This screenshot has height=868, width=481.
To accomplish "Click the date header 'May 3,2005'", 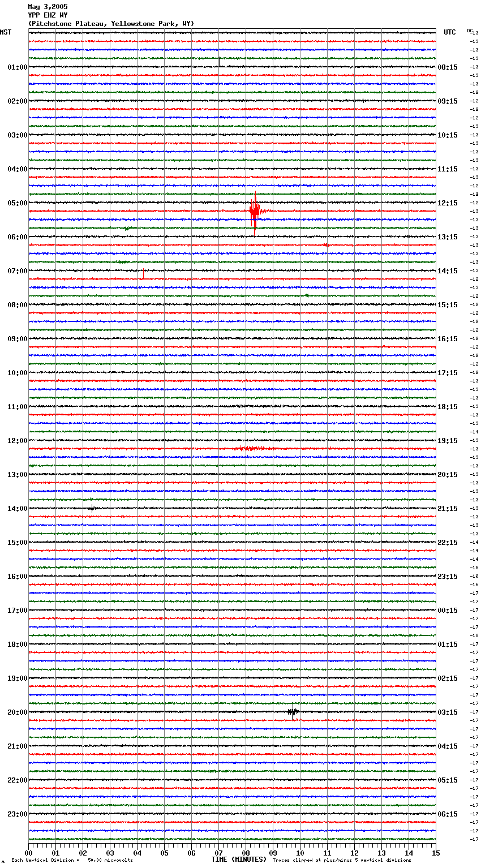I will pyautogui.click(x=48, y=7).
